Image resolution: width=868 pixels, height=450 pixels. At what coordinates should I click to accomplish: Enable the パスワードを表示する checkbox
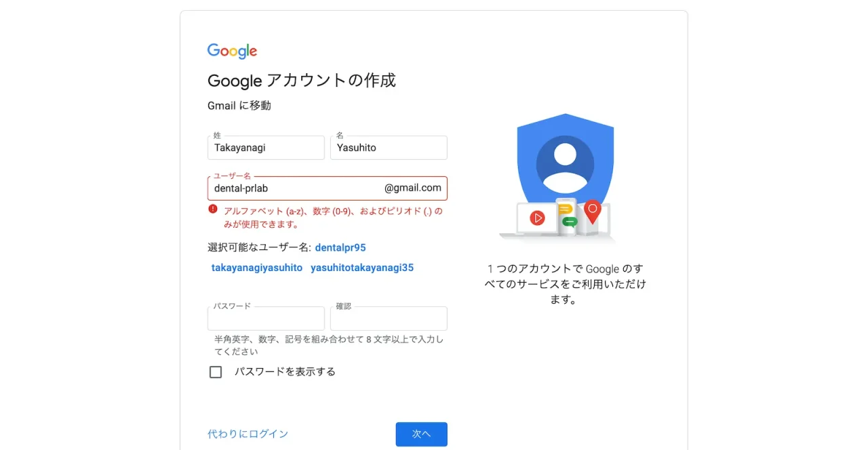point(216,371)
